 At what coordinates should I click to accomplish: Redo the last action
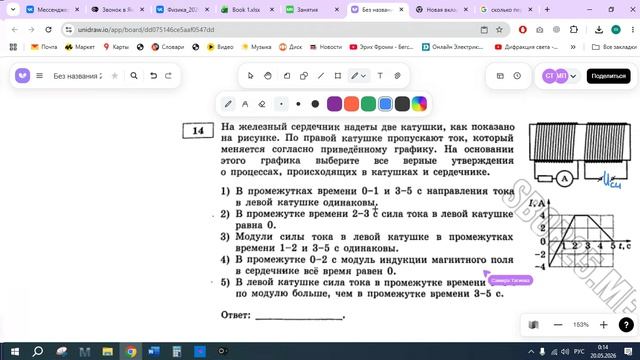pos(169,76)
